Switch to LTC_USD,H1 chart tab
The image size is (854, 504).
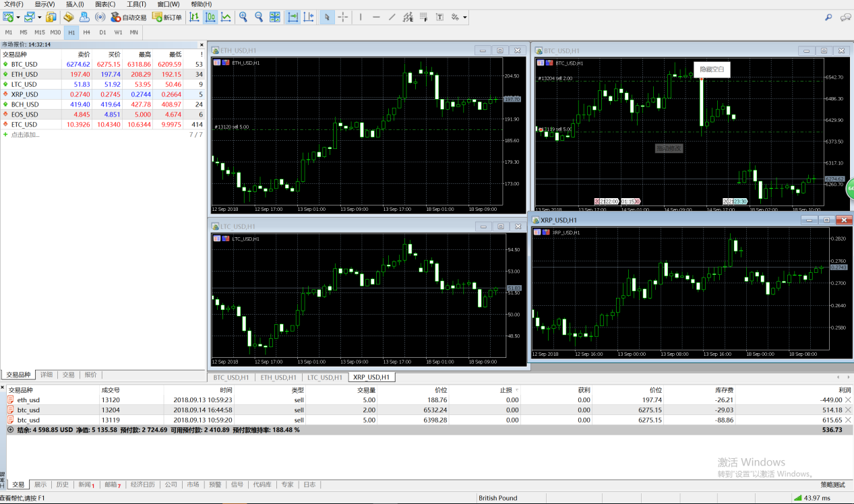point(325,377)
